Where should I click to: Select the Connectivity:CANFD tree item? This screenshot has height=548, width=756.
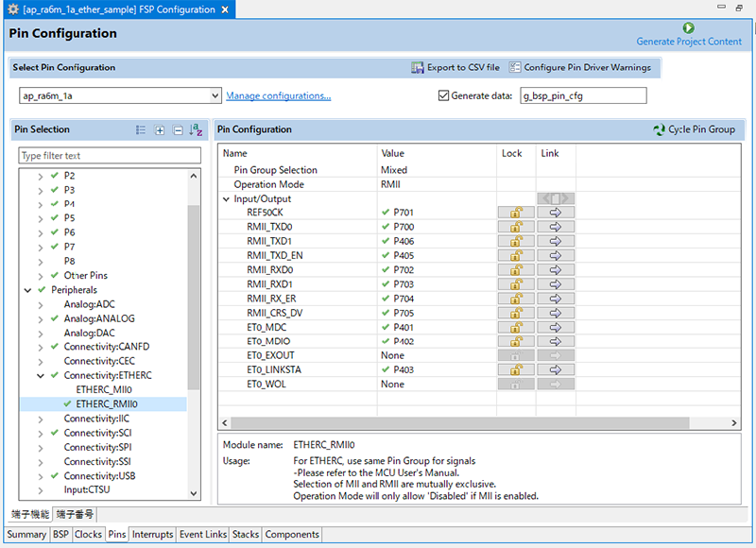click(107, 347)
